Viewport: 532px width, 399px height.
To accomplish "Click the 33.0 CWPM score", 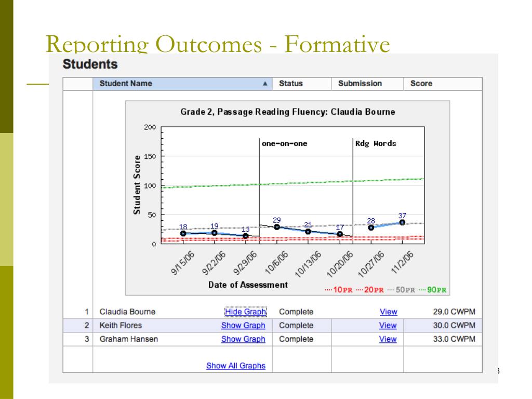I will pyautogui.click(x=454, y=339).
